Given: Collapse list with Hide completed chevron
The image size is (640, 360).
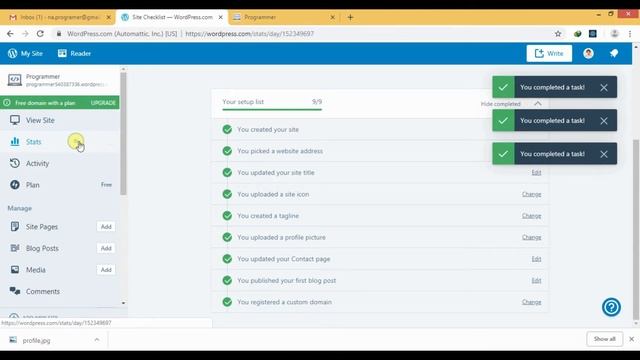Looking at the screenshot, I should pos(538,104).
